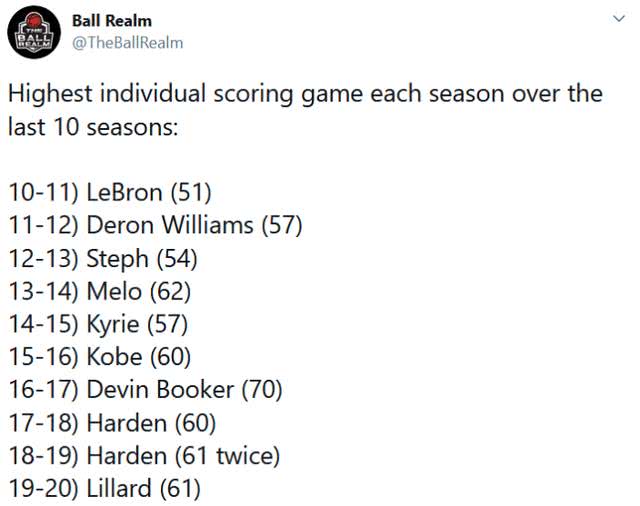Click the 12-13 Steph (54) entry
640x506 pixels.
coord(103,259)
